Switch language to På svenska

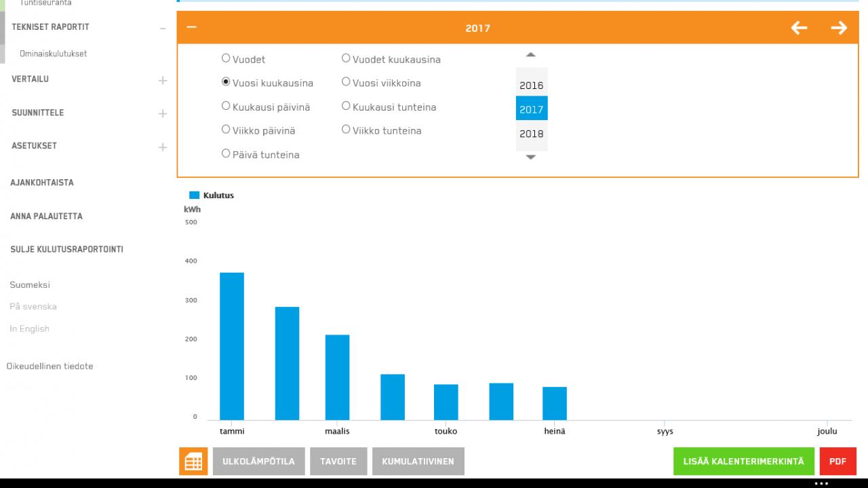pos(33,307)
